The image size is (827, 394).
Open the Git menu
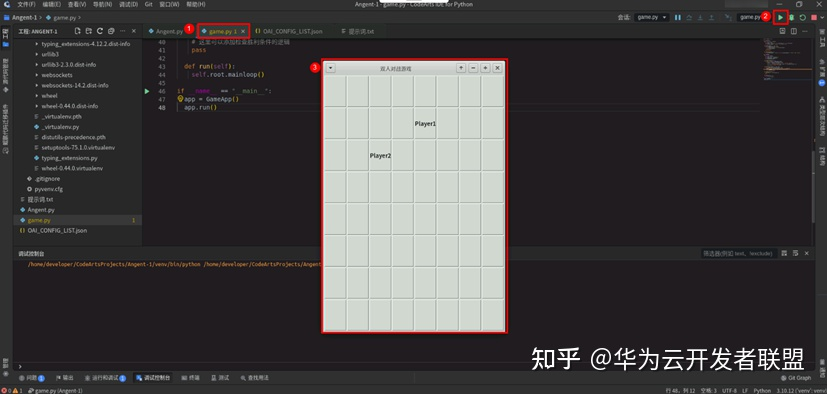[x=148, y=4]
